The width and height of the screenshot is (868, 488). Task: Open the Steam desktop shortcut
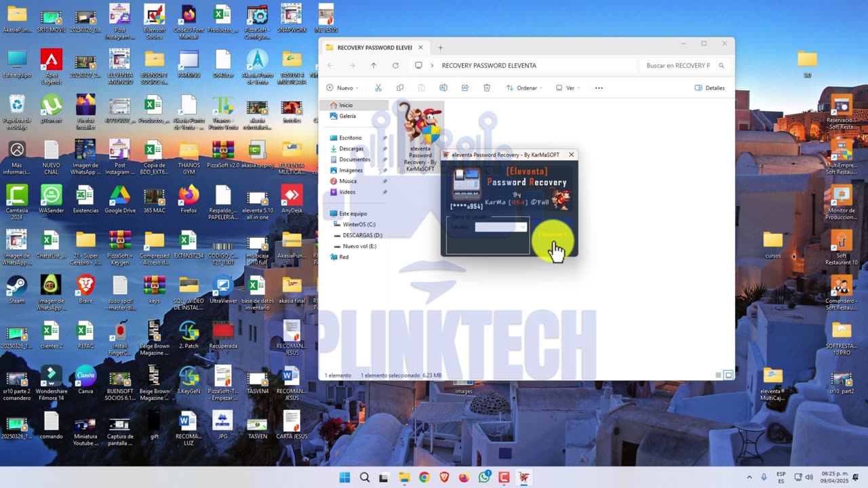click(x=17, y=289)
